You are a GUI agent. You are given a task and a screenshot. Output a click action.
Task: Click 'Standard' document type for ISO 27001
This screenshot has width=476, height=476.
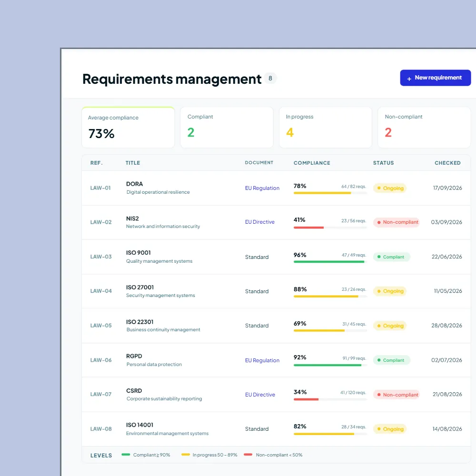257,291
